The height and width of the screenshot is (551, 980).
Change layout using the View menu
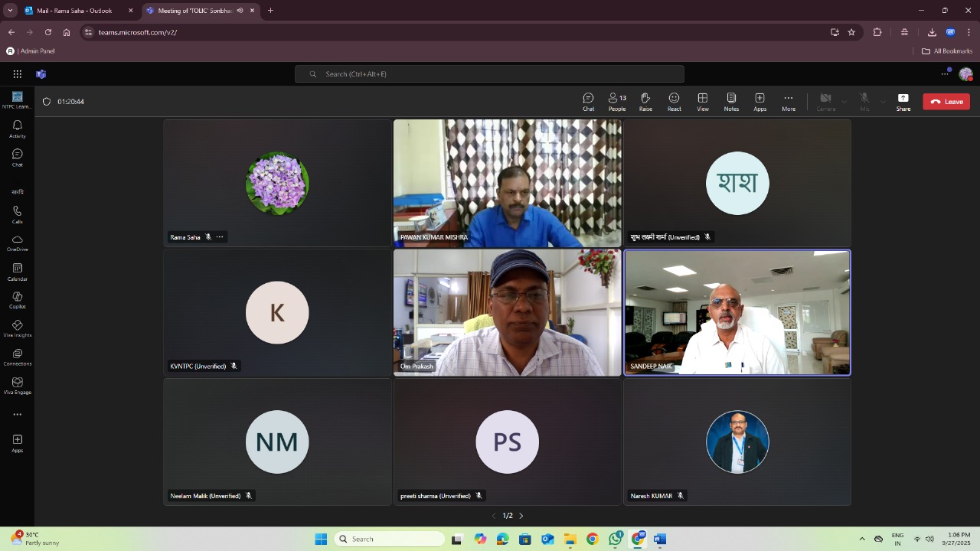coord(702,102)
